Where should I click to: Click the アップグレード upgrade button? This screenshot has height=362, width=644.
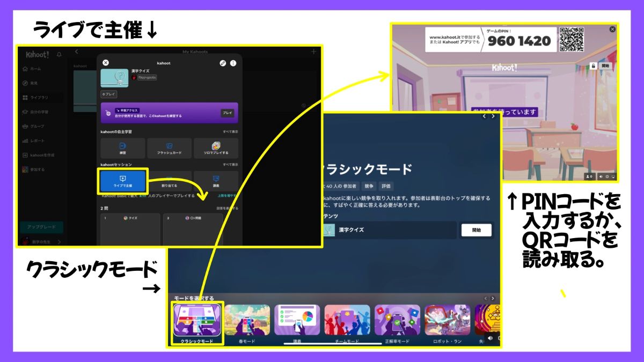click(x=41, y=227)
